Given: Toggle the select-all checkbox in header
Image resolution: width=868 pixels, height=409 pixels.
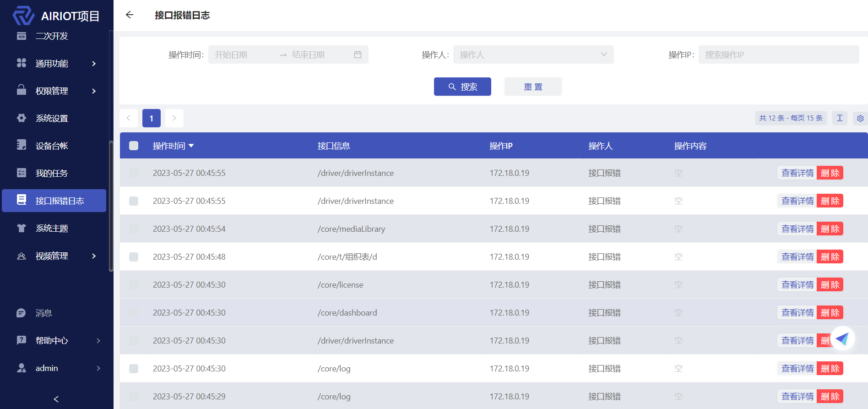Looking at the screenshot, I should click(x=134, y=146).
